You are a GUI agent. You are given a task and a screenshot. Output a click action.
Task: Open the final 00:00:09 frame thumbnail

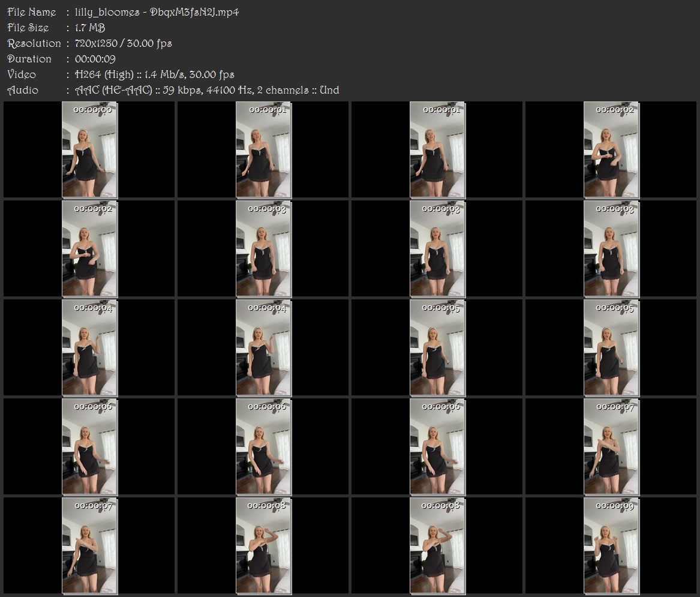[x=612, y=546]
